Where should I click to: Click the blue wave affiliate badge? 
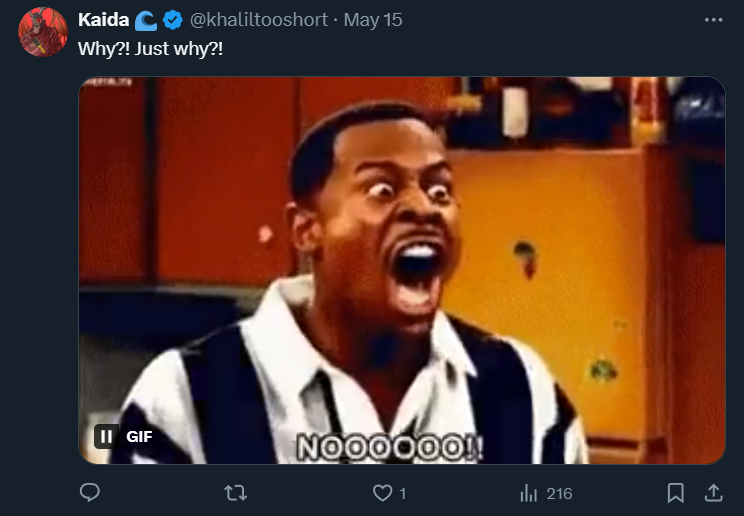(146, 21)
